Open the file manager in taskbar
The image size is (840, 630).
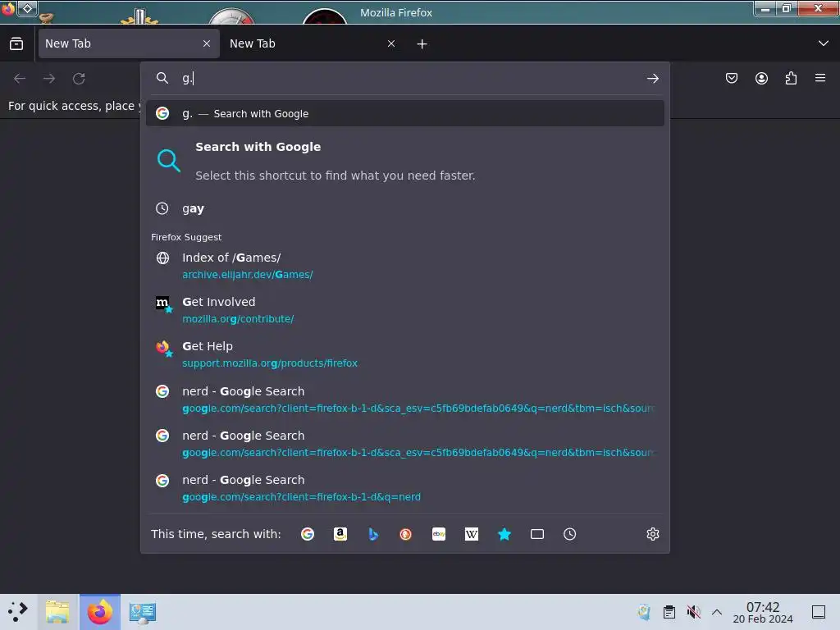point(58,612)
